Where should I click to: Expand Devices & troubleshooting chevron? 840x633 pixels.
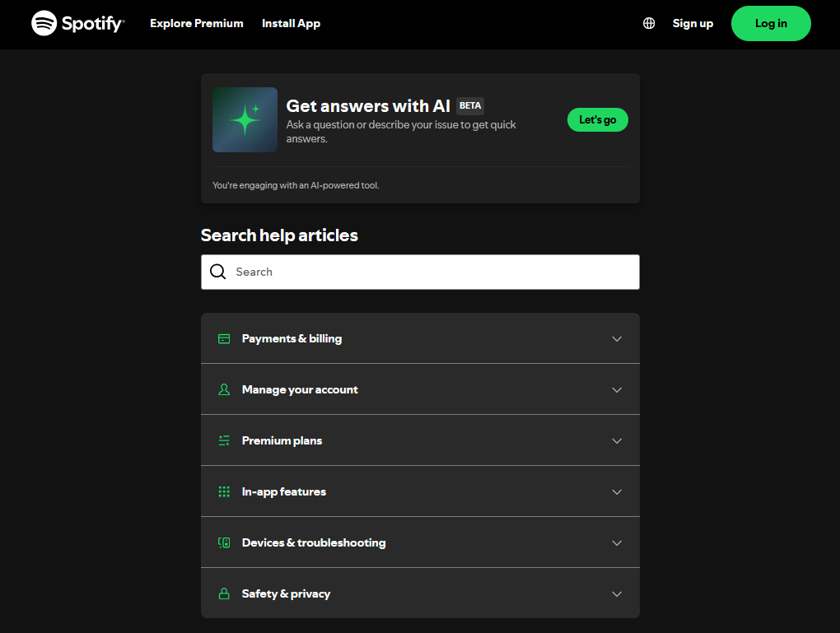617,542
